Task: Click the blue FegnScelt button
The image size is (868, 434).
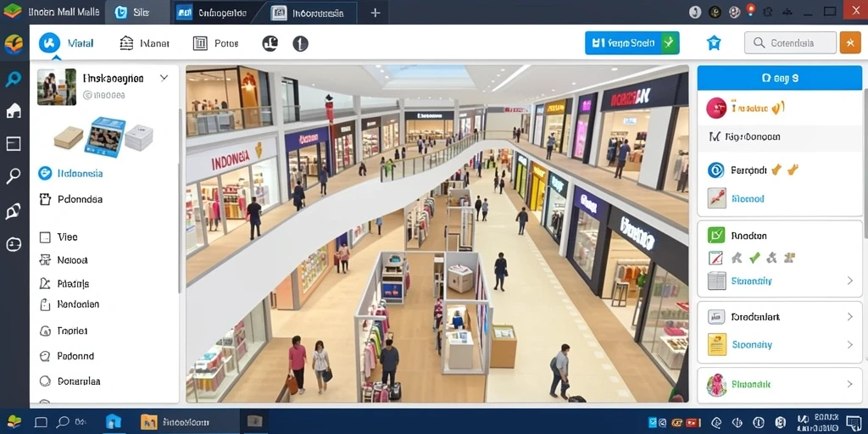Action: pyautogui.click(x=632, y=42)
